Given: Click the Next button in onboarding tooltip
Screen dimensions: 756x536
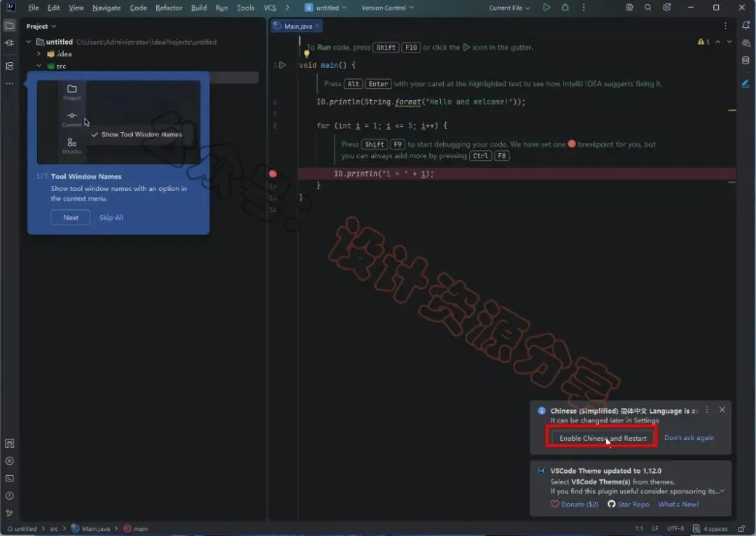Looking at the screenshot, I should (71, 218).
